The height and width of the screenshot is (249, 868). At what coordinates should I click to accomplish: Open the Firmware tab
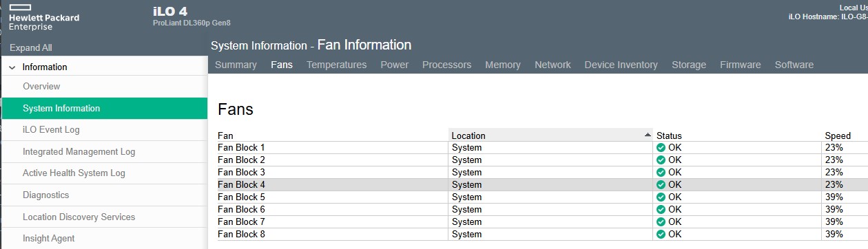[741, 65]
